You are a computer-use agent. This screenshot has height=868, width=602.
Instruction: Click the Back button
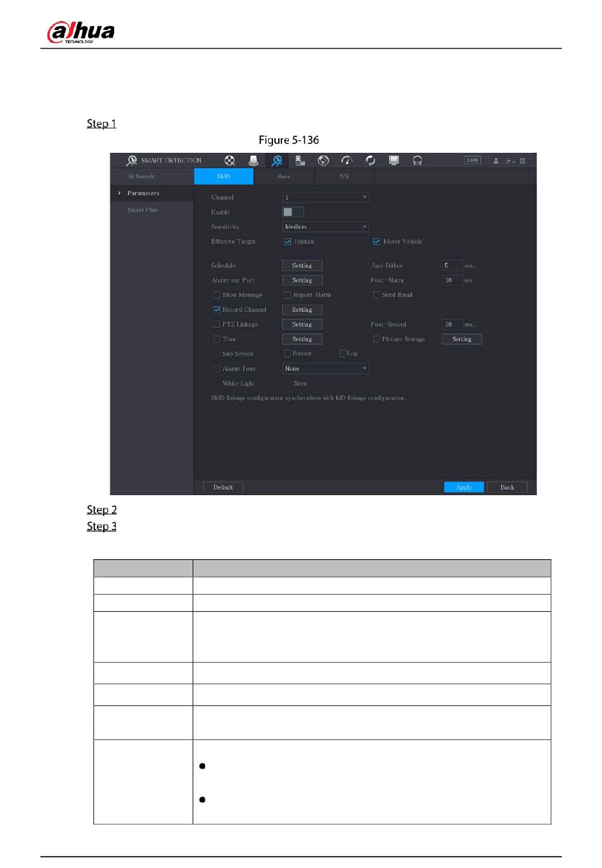click(508, 488)
